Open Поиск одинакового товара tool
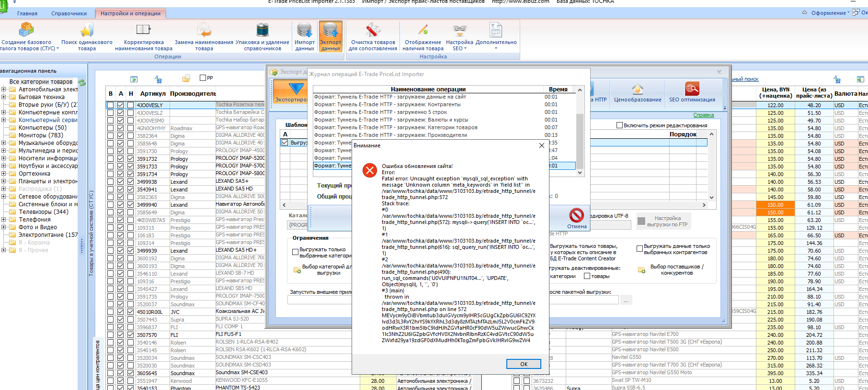868x390 pixels. click(x=87, y=37)
